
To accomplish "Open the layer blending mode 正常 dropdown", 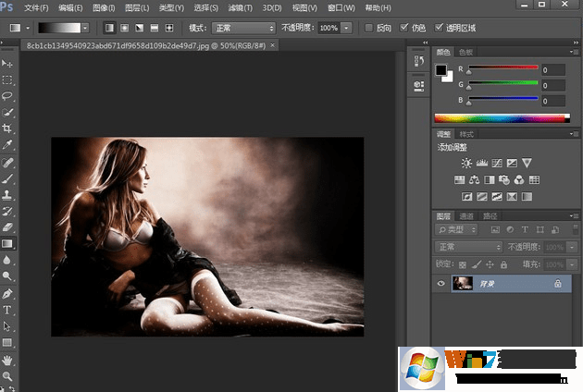I will [468, 247].
